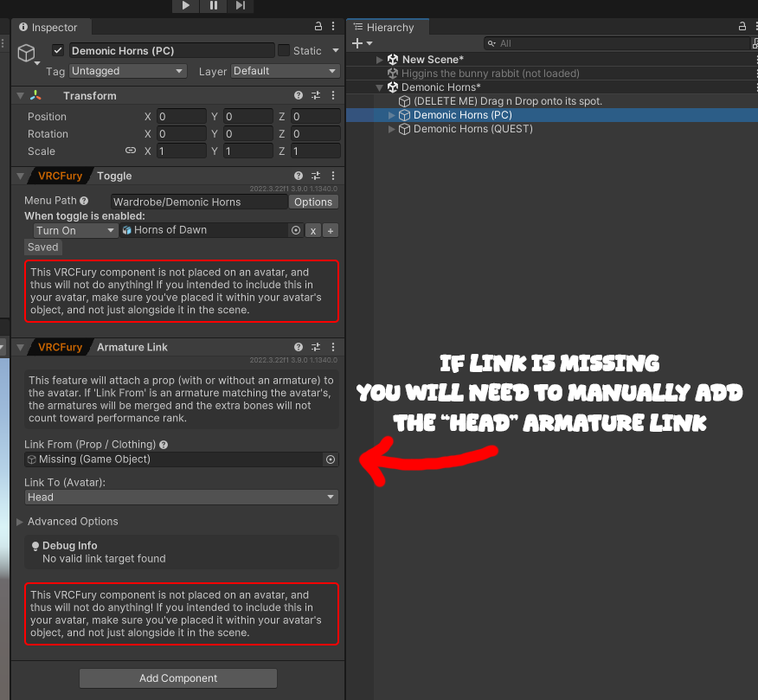
Task: Click the Link From help icon
Action: (x=164, y=445)
